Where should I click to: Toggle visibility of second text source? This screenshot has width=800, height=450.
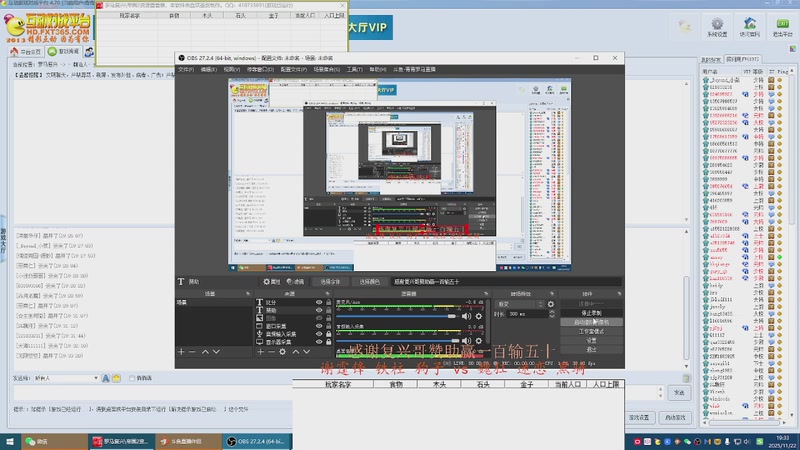point(319,310)
